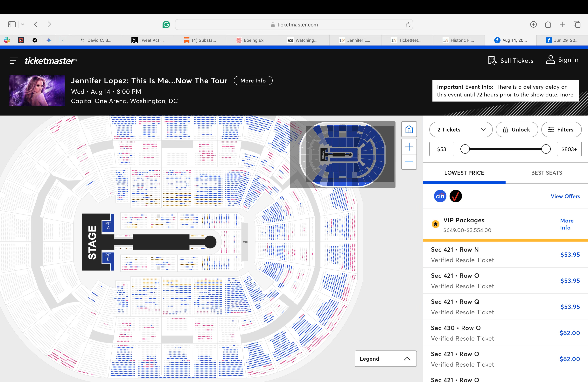This screenshot has width=588, height=382.
Task: Click View Offers link
Action: pyautogui.click(x=565, y=196)
